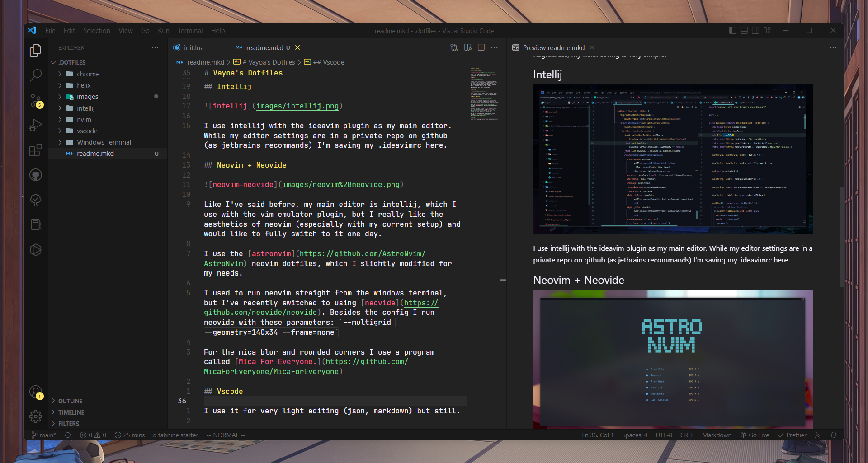Select readme.mkd in file explorer
868x463 pixels.
click(x=108, y=154)
